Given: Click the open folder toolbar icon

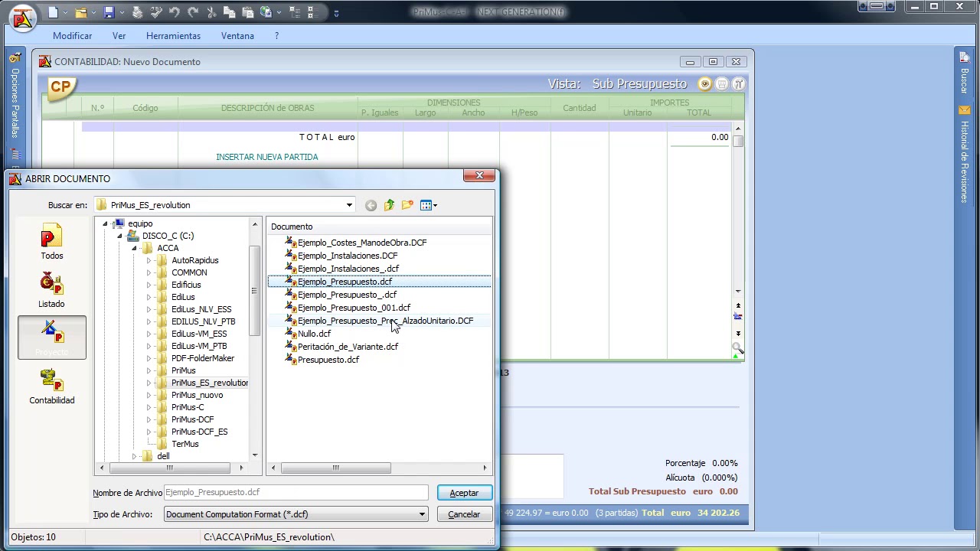Looking at the screenshot, I should [x=81, y=12].
